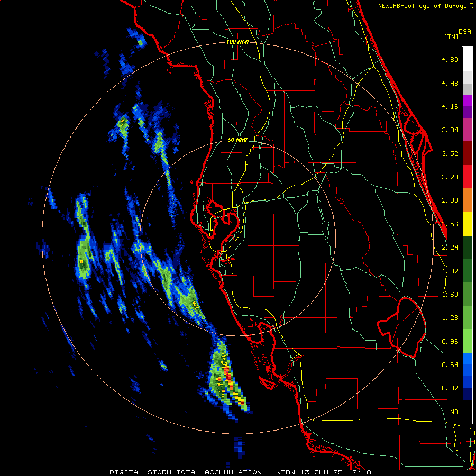Click the '1.28' legend value

(450, 318)
